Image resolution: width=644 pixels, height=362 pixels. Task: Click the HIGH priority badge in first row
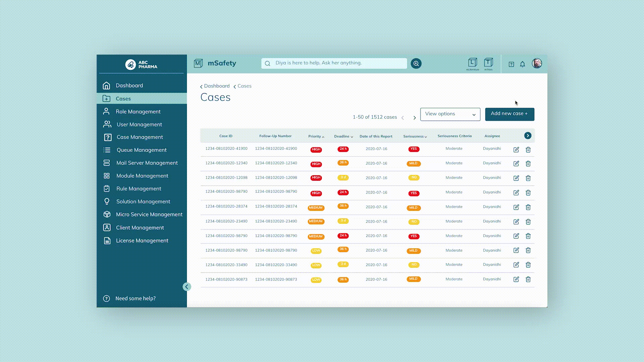tap(316, 149)
